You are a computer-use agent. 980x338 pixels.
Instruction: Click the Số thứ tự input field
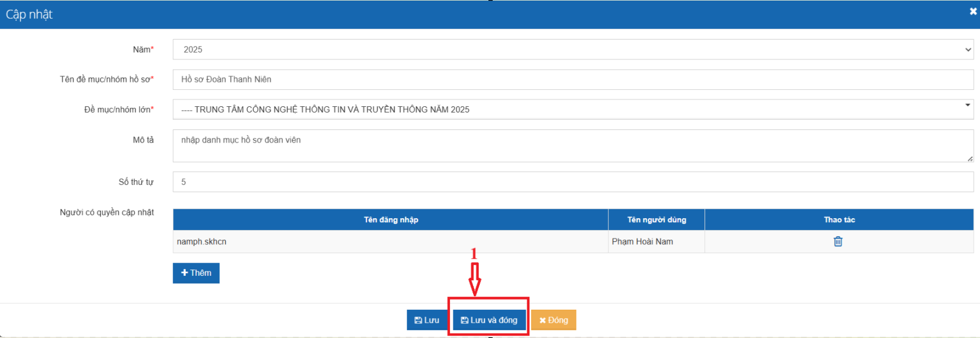(x=572, y=182)
